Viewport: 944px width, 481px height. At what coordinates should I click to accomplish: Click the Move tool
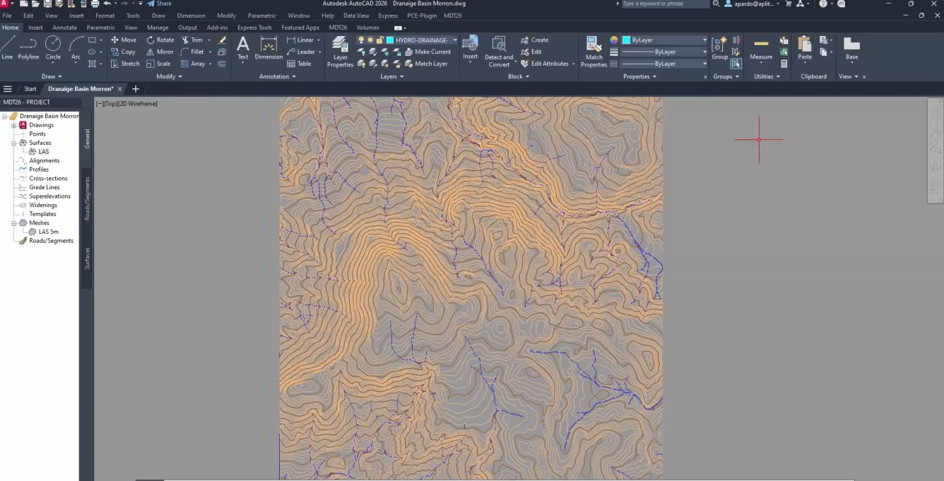(123, 40)
